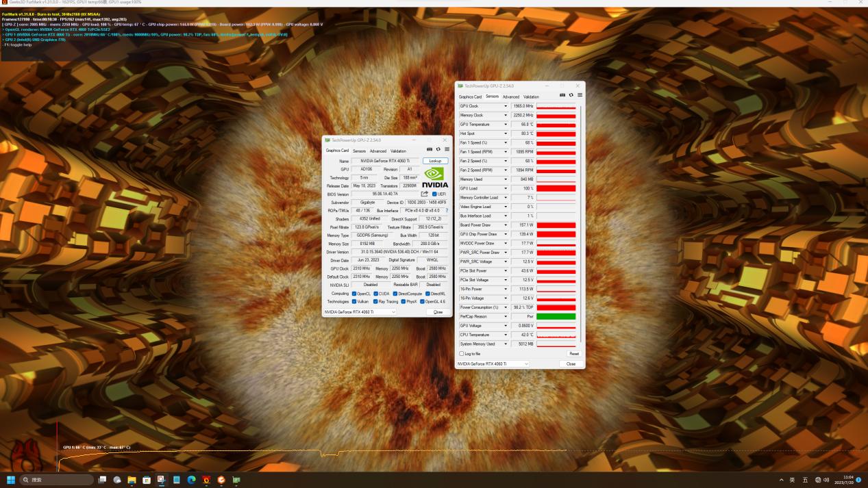Open the Board Power Draw sensor dropdown

[507, 224]
